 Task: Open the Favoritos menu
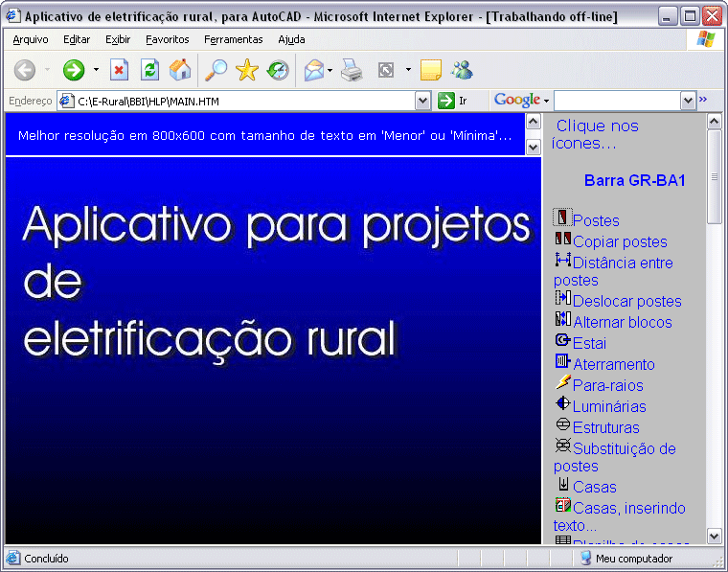coord(167,39)
